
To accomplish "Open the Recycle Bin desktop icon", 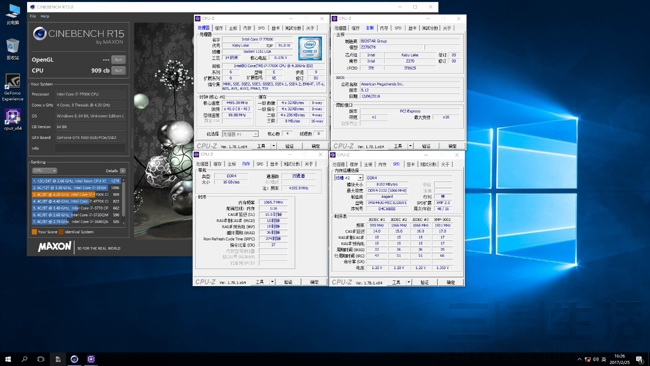I will click(x=13, y=49).
